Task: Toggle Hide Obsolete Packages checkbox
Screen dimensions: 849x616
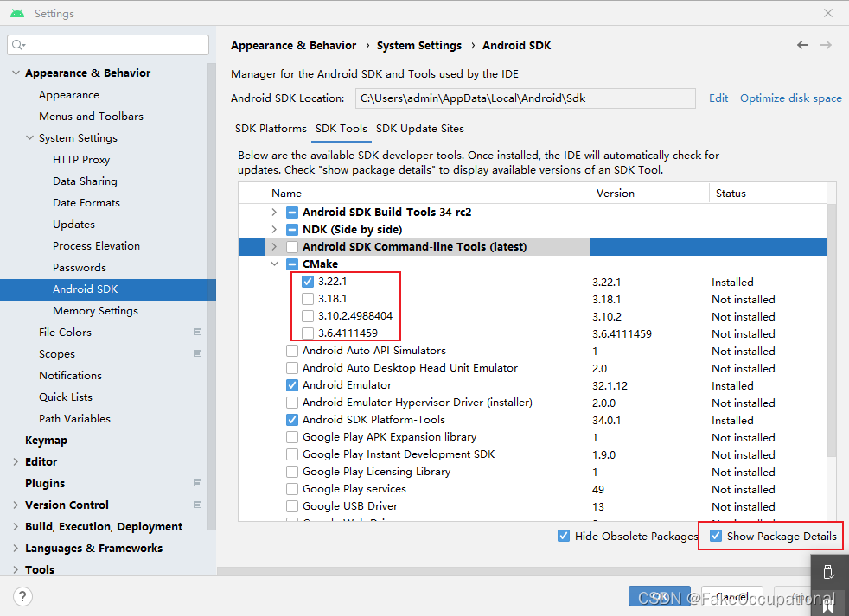Action: point(564,536)
